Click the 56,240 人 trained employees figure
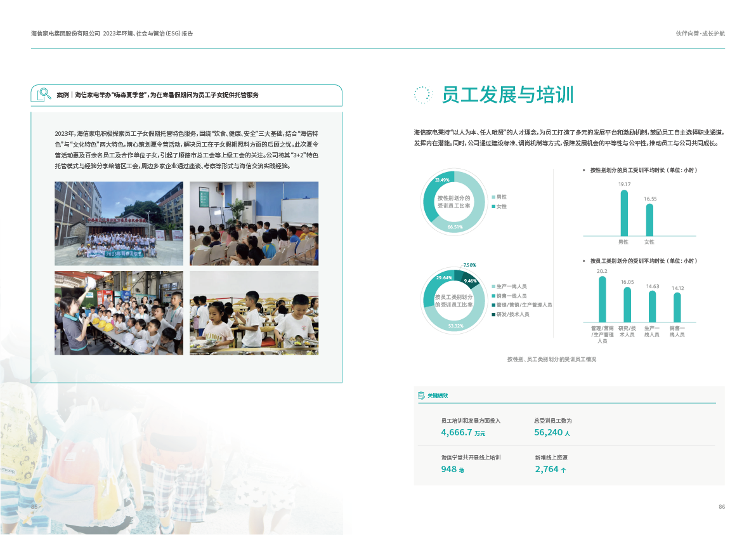 coord(552,433)
